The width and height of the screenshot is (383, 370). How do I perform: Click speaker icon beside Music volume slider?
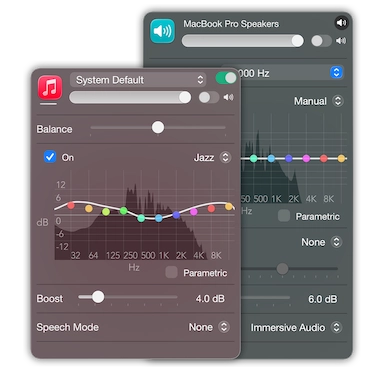(229, 97)
